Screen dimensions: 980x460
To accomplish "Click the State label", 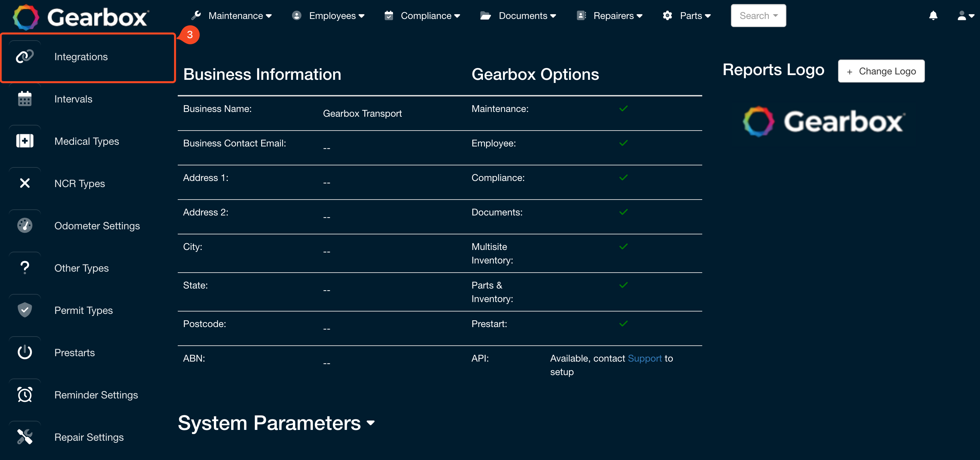I will tap(195, 285).
